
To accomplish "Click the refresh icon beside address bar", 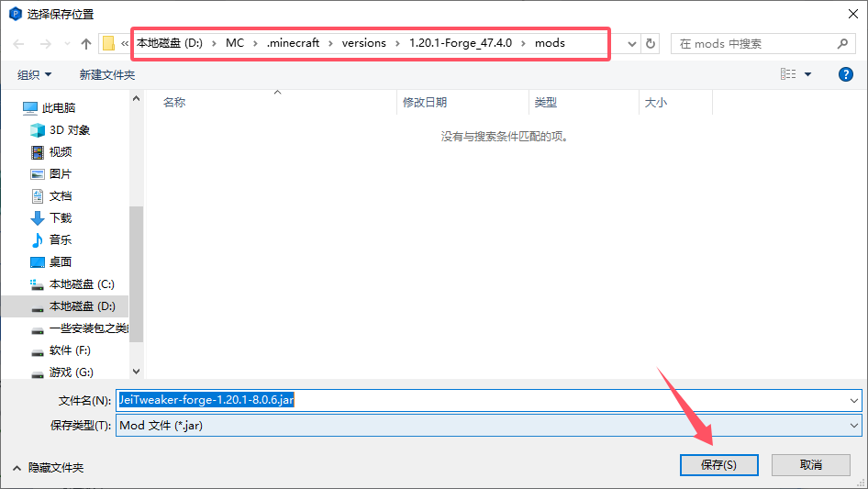I will (651, 43).
